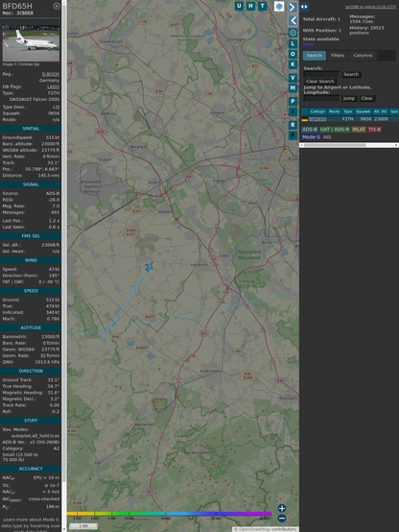Viewport: 399px width, 532px height.
Task: Open the D-BOOK registration link
Action: click(x=51, y=74)
